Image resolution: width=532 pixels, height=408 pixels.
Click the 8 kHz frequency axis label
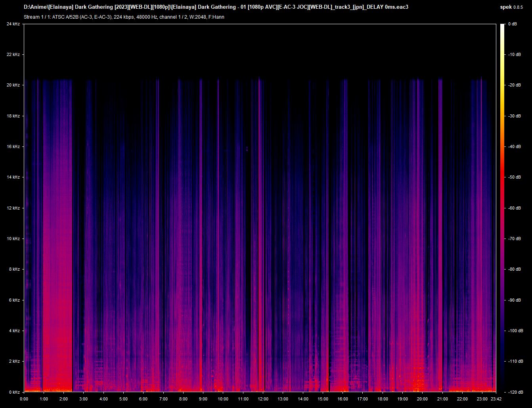click(x=14, y=269)
